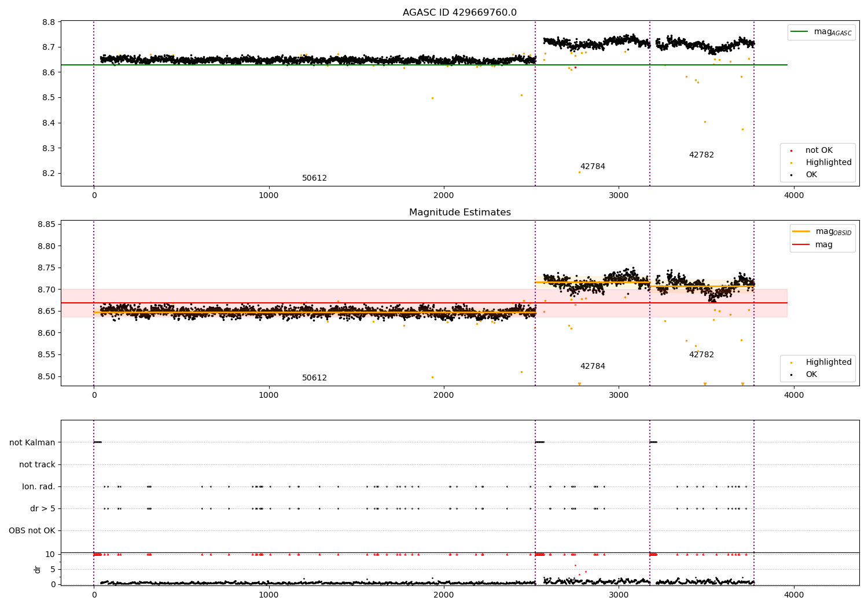This screenshot has height=608, width=868.
Task: Click the 8.6 tick on the AGASC plot
Action: [x=49, y=72]
